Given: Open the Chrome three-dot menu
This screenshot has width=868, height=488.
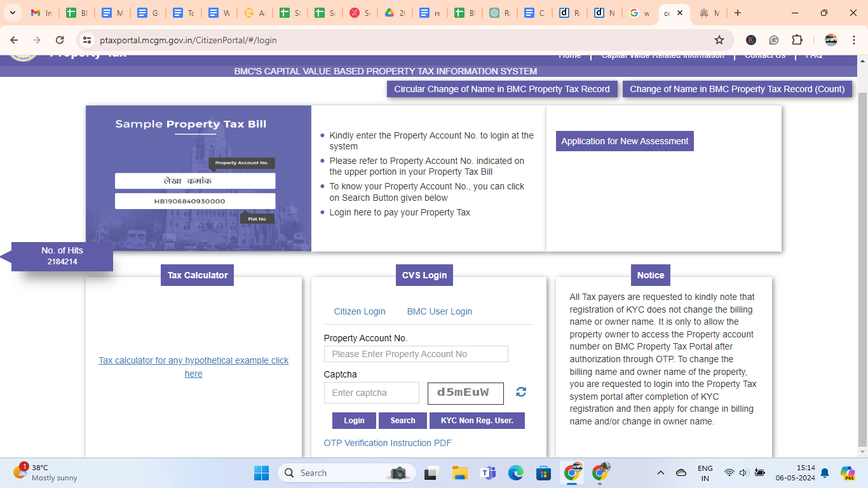Looking at the screenshot, I should 853,40.
